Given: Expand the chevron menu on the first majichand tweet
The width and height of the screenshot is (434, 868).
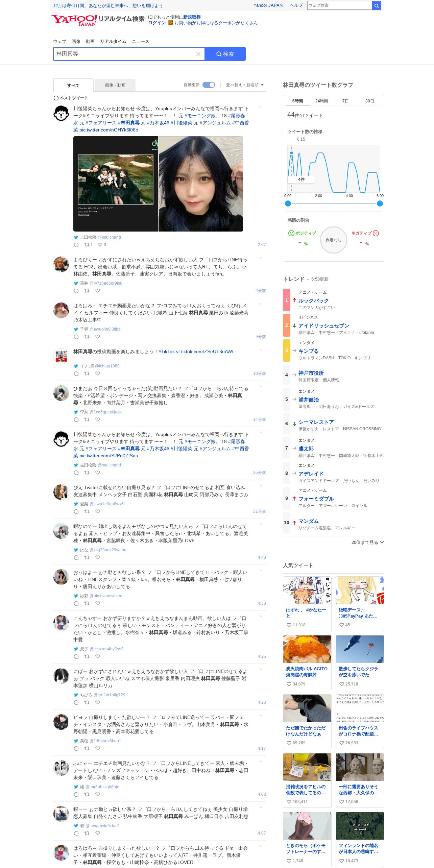Looking at the screenshot, I should point(261,107).
